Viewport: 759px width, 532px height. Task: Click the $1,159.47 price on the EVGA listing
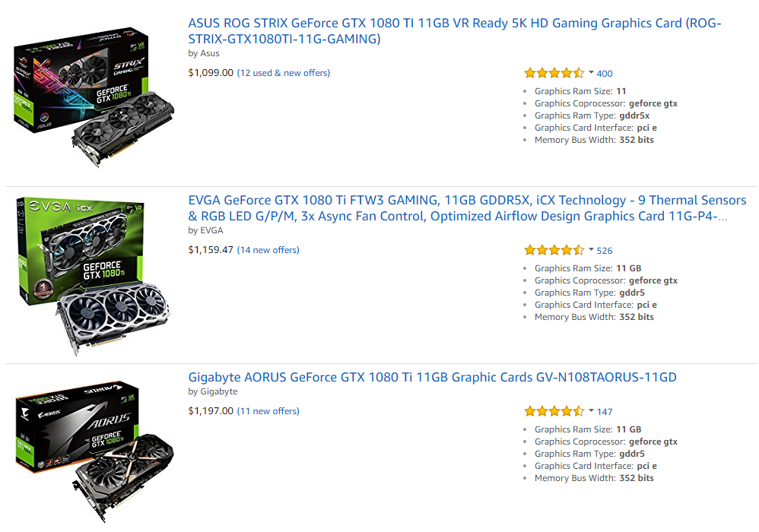[x=211, y=250]
